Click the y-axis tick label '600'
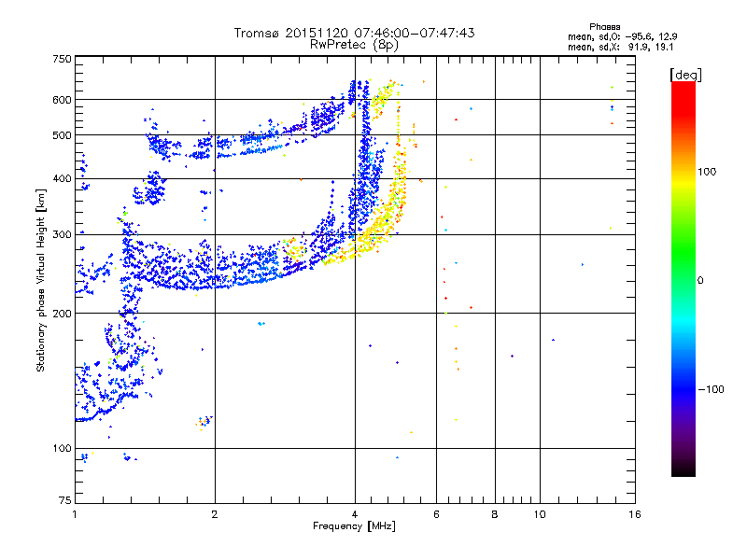The width and height of the screenshot is (747, 560). click(x=62, y=100)
